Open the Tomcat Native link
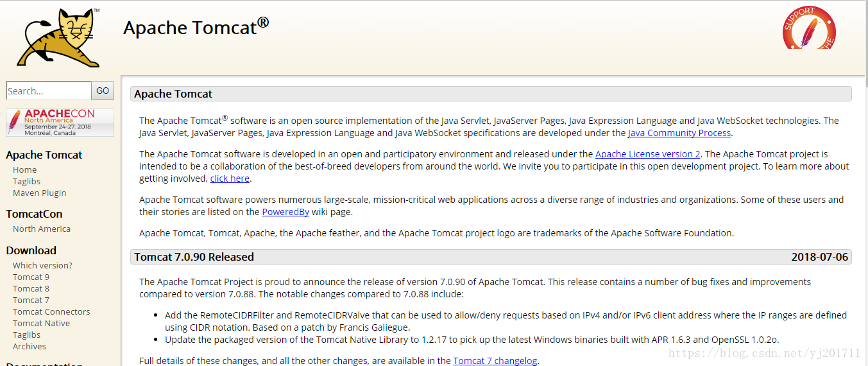 tap(41, 323)
